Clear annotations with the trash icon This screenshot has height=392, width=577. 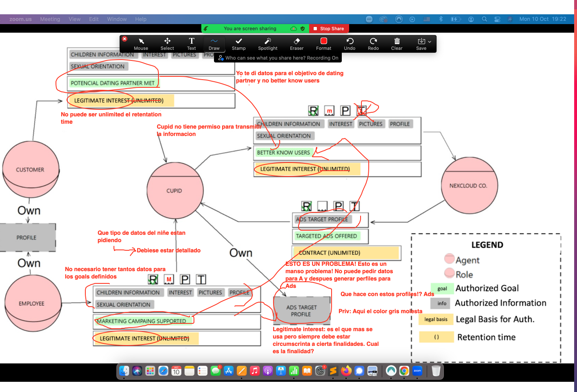pyautogui.click(x=397, y=44)
